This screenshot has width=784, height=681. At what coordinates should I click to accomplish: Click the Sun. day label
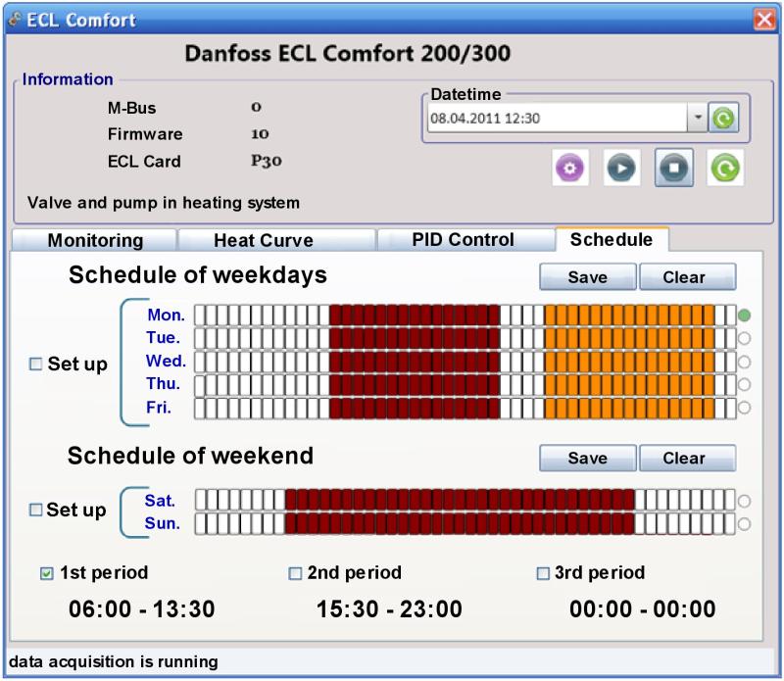pos(162,523)
